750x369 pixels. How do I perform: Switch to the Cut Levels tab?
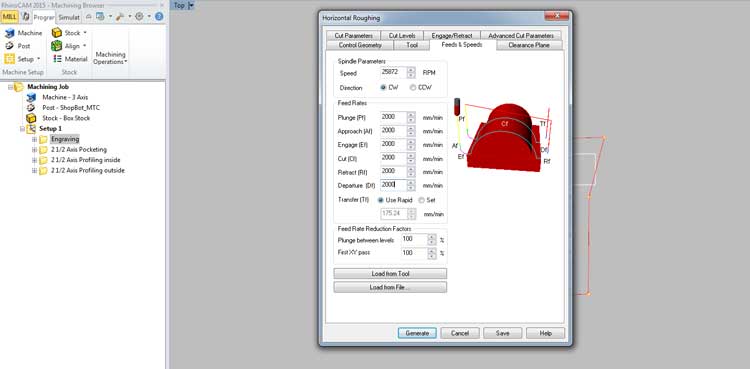[402, 36]
